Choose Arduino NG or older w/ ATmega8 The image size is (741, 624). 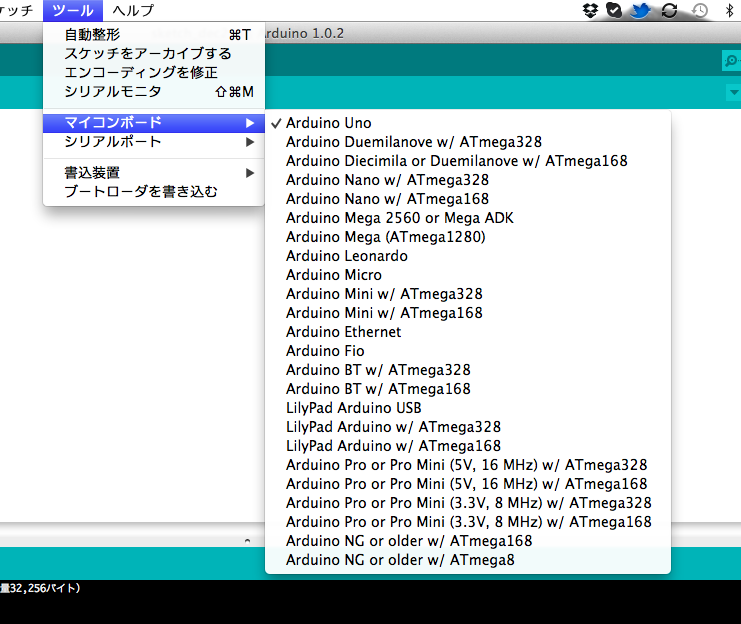click(468, 560)
